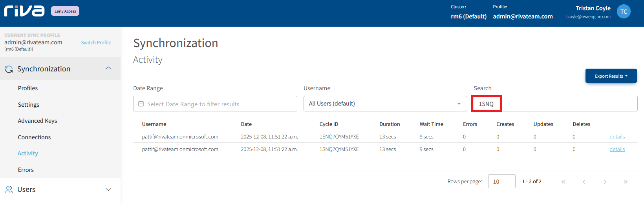This screenshot has width=644, height=204.
Task: Click the cluster name rm6 (Default) in header
Action: [468, 16]
